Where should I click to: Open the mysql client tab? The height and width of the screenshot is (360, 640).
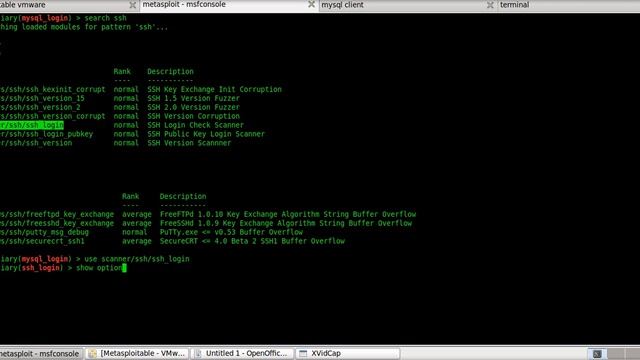pos(342,4)
